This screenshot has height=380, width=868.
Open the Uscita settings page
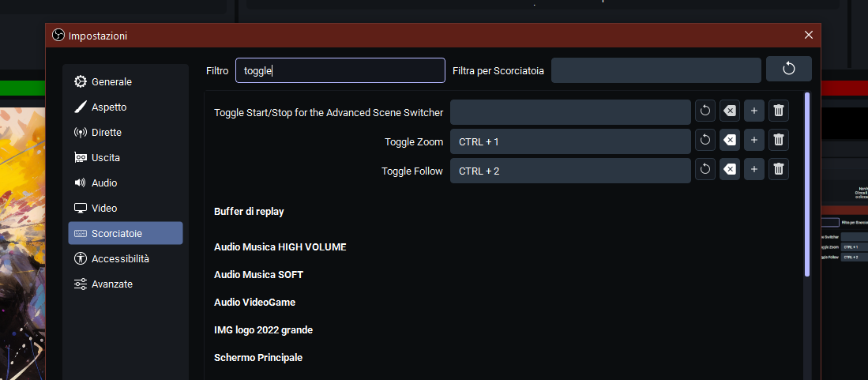click(106, 158)
